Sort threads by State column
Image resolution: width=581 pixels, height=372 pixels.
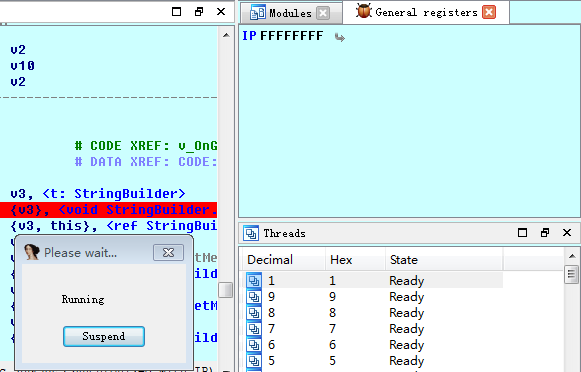pos(444,260)
